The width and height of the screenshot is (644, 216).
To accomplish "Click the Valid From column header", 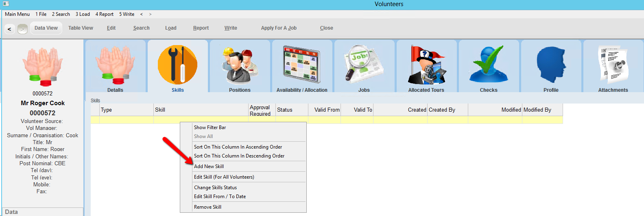I will coord(327,110).
